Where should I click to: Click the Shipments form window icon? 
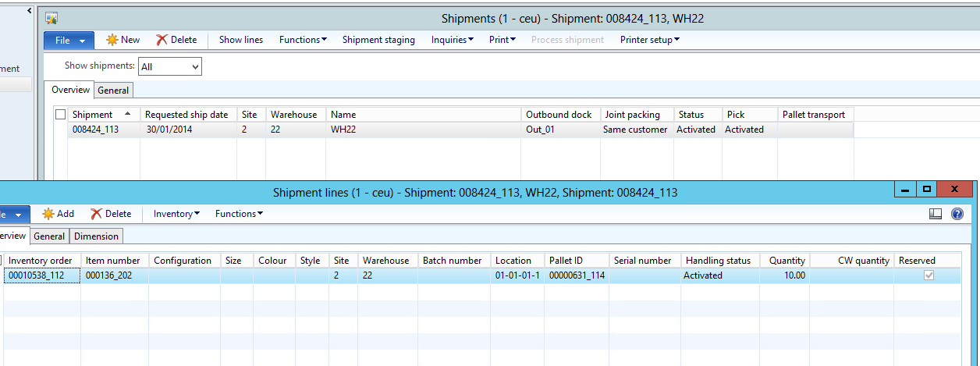pos(51,18)
